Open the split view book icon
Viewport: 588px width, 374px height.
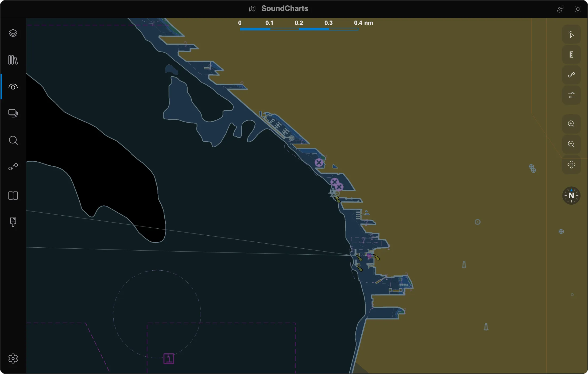point(13,196)
